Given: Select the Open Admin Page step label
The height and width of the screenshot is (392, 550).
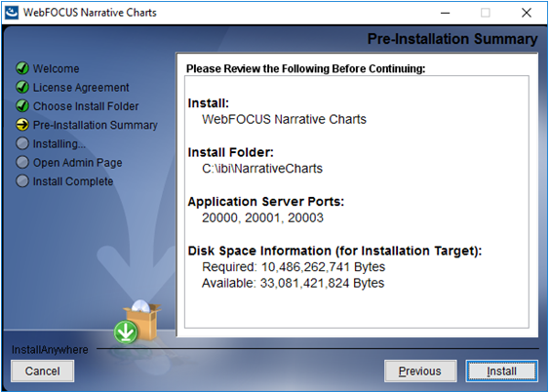Looking at the screenshot, I should (x=77, y=163).
